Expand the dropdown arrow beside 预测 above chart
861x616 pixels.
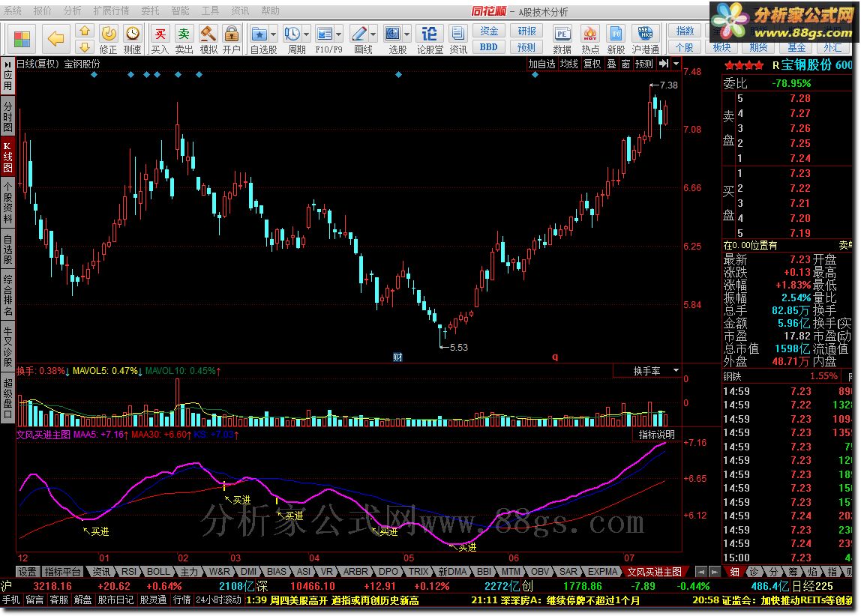(x=676, y=64)
